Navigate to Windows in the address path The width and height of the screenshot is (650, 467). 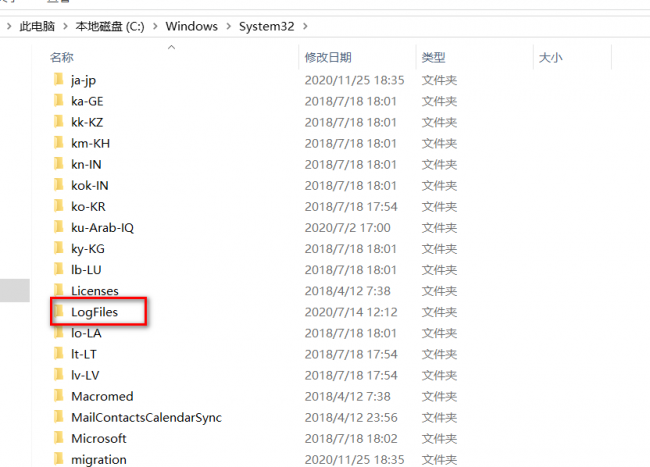[x=192, y=27]
